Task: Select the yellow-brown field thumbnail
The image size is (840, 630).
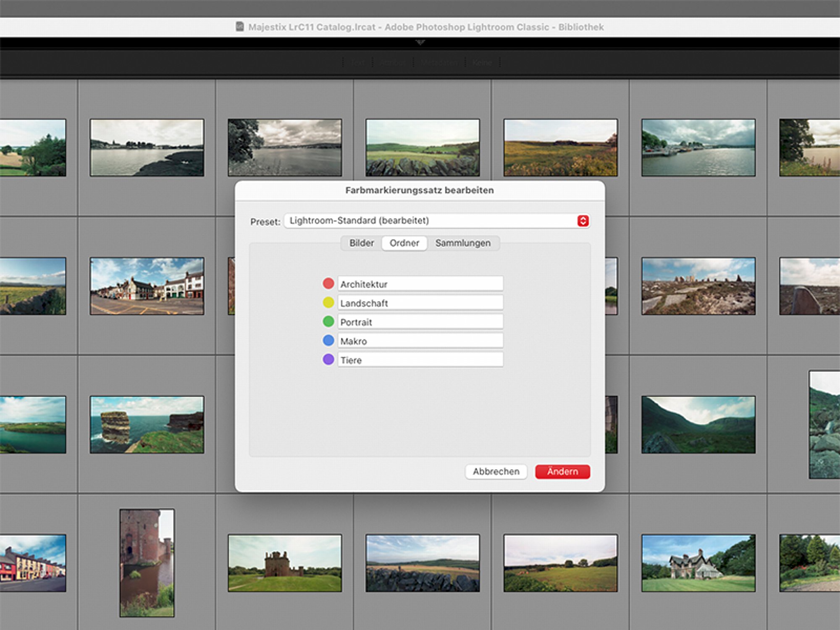Action: click(561, 147)
